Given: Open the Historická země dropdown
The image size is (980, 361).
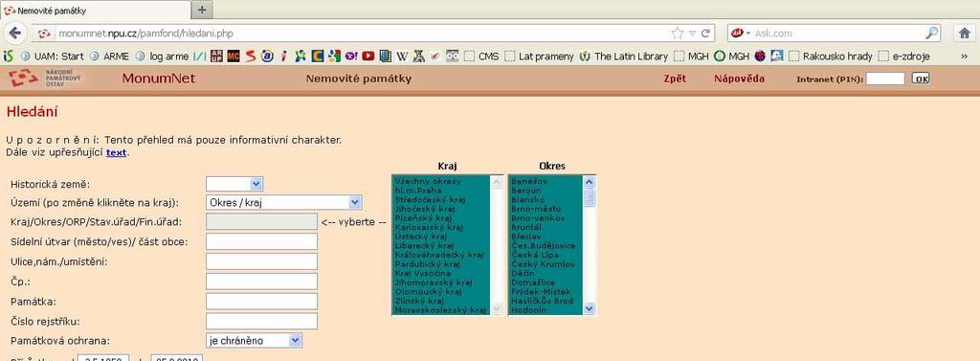Looking at the screenshot, I should [234, 184].
